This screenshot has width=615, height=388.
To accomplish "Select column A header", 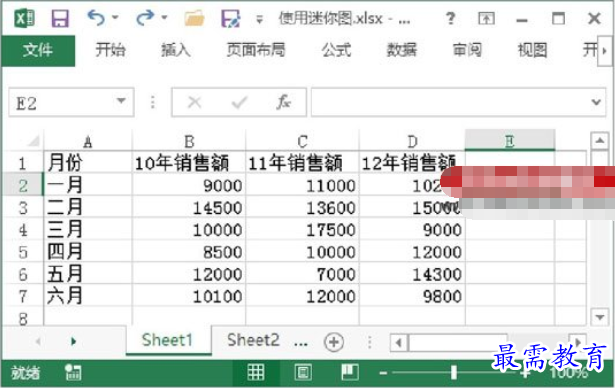I will click(88, 141).
